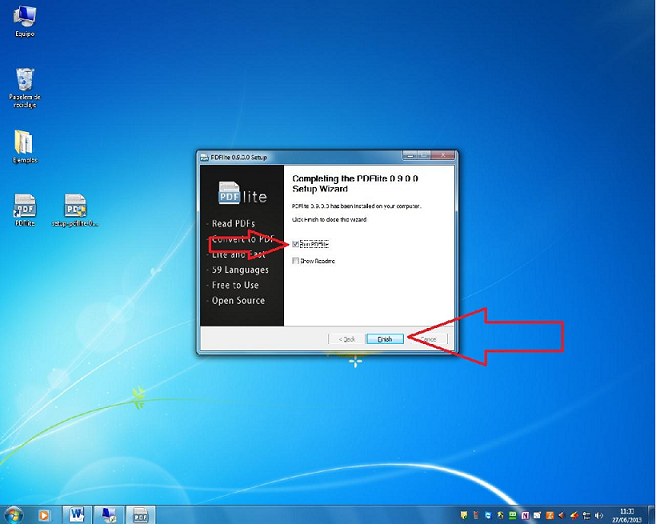The image size is (656, 524).
Task: Click the Free to Use text
Action: click(x=235, y=285)
